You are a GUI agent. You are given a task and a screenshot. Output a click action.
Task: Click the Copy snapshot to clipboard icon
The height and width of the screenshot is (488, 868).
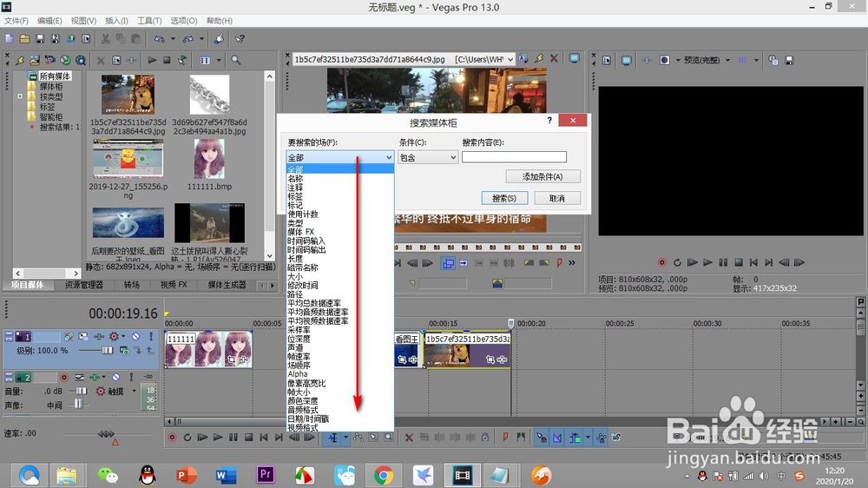click(x=773, y=60)
